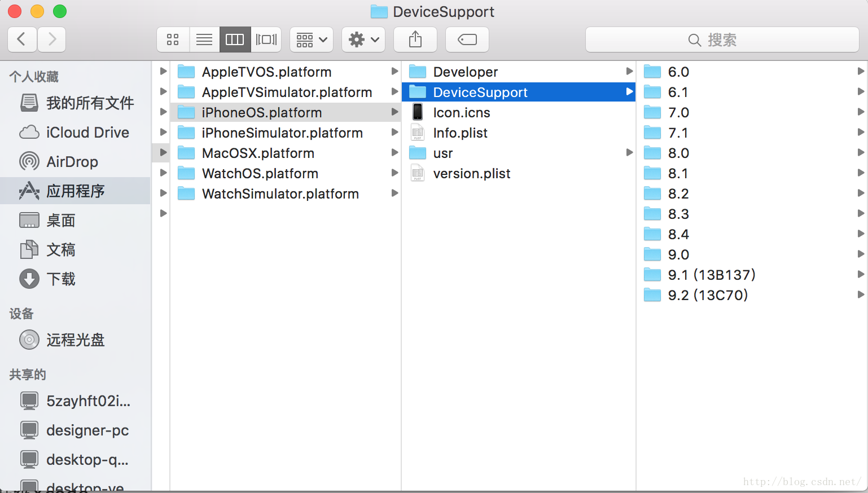Select the DeviceSupport folder

click(519, 92)
